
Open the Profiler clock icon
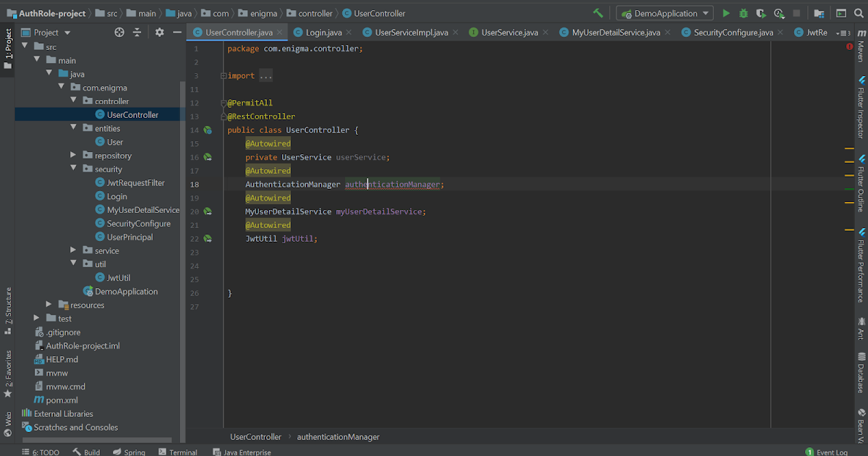(x=779, y=12)
